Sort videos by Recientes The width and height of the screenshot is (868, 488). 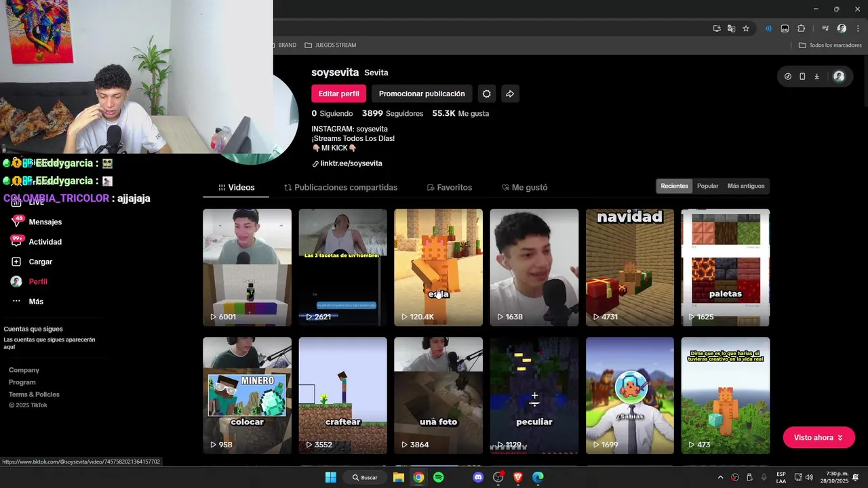tap(674, 186)
